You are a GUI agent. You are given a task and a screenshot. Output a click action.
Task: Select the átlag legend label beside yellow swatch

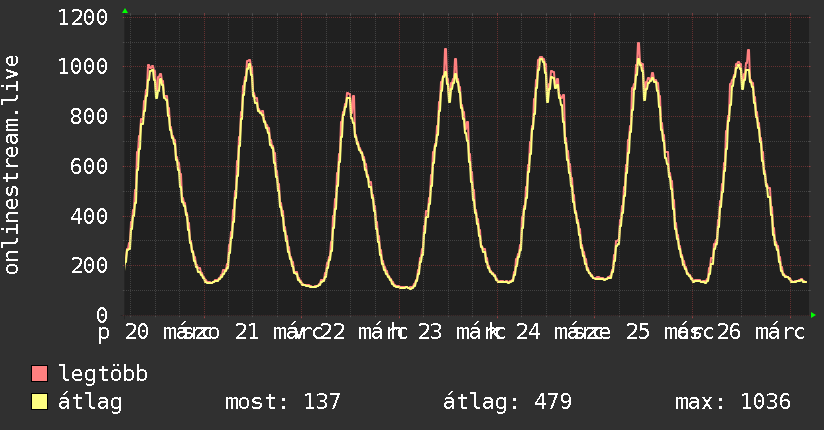(x=90, y=402)
